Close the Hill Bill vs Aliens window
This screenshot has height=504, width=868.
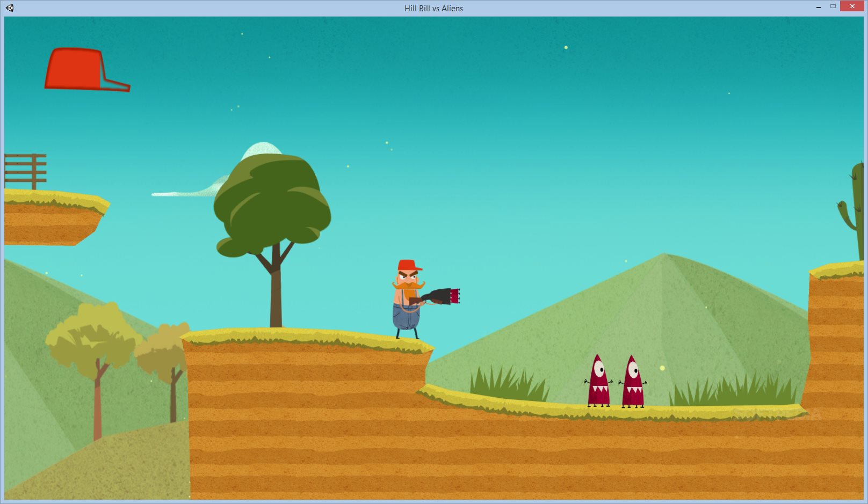pos(852,6)
